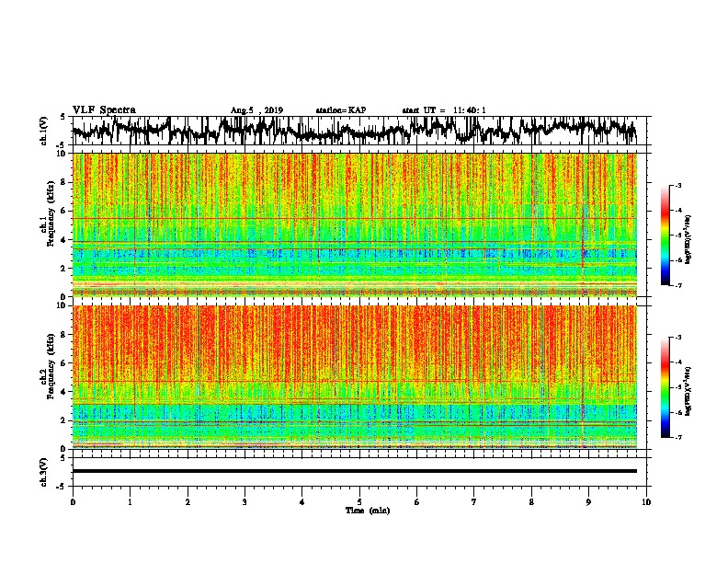Click the "9" tick on the time axis
The image size is (728, 563).
(588, 502)
